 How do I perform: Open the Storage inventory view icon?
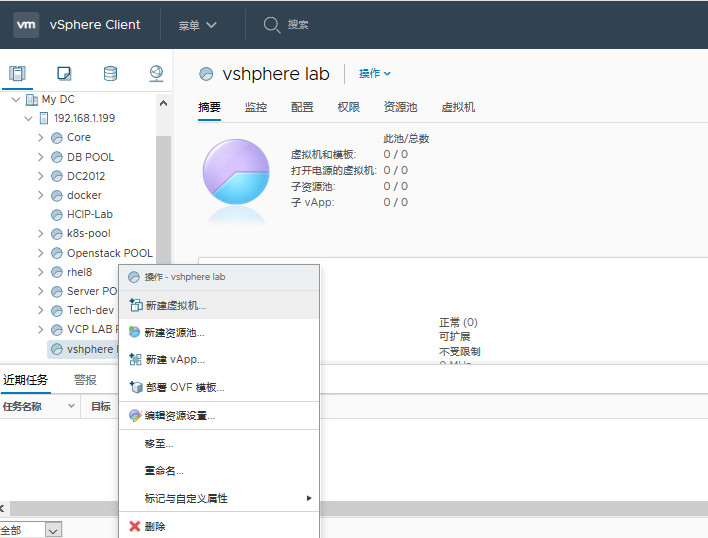click(x=110, y=73)
